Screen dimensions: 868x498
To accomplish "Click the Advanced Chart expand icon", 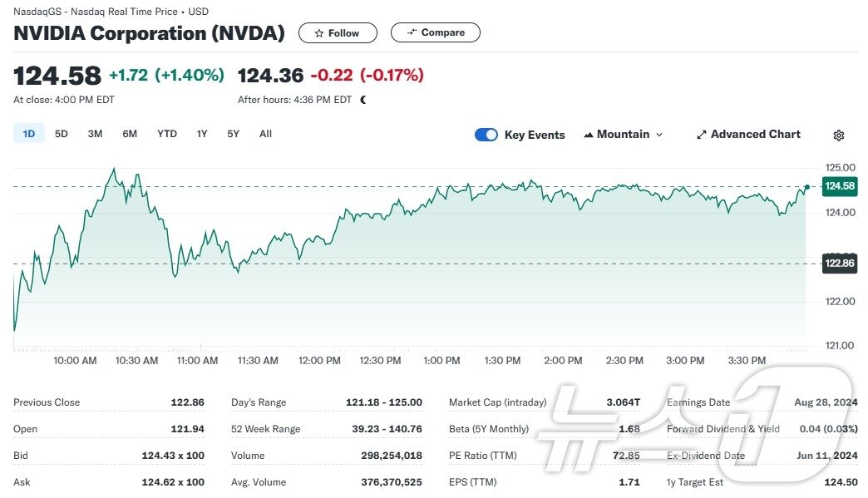I will click(x=701, y=135).
